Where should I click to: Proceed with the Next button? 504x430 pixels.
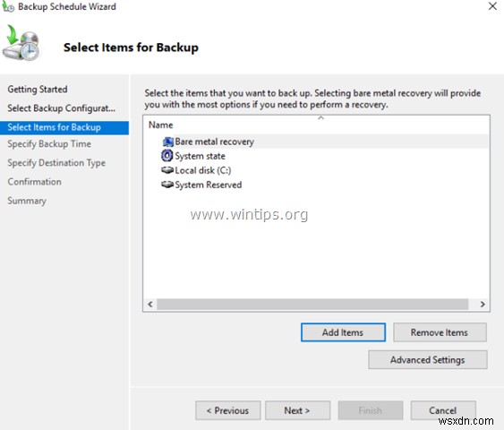(297, 410)
